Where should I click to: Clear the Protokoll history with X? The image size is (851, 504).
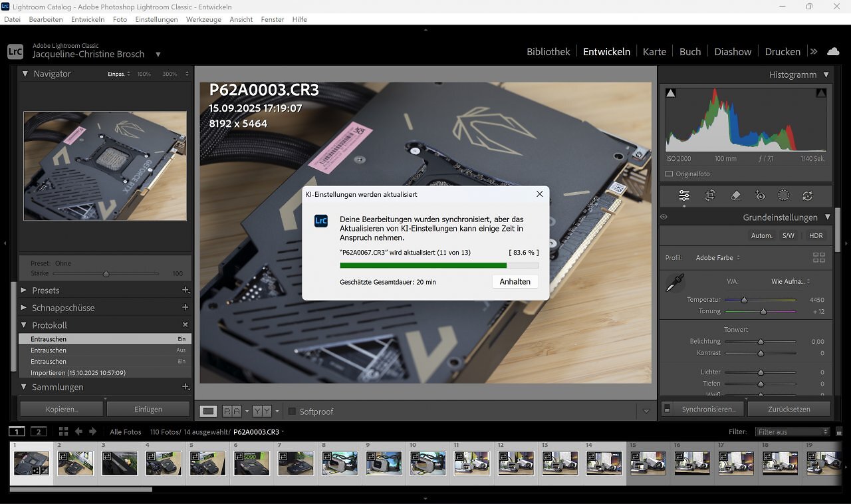185,324
